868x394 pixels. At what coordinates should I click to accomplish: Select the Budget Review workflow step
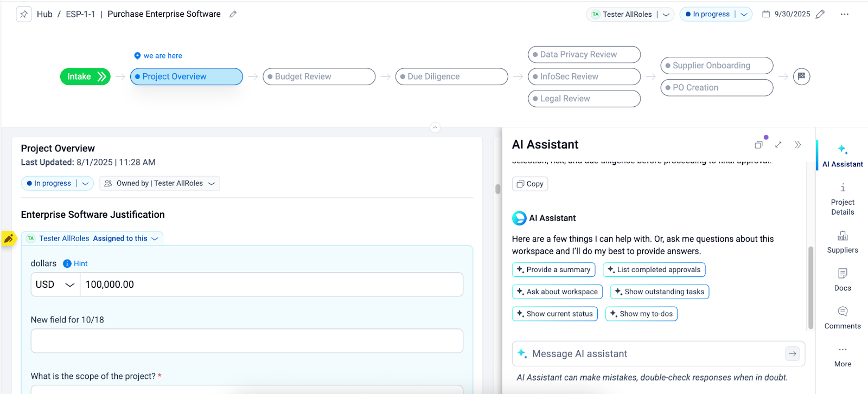tap(319, 76)
